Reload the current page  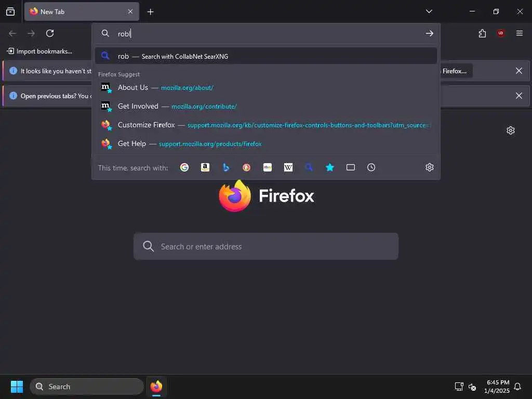point(50,33)
